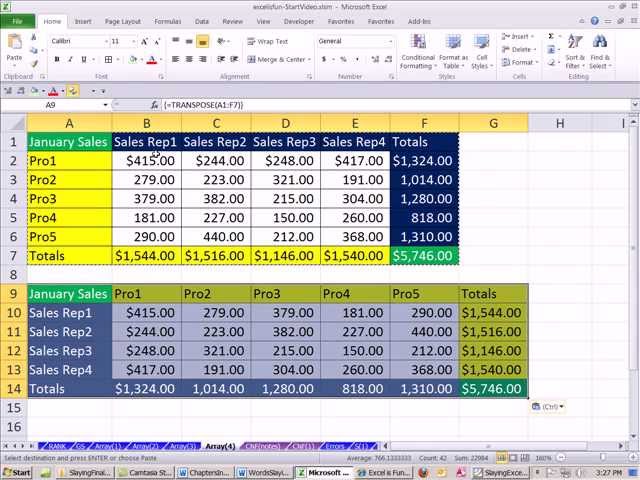Click Insert cells button

518,37
